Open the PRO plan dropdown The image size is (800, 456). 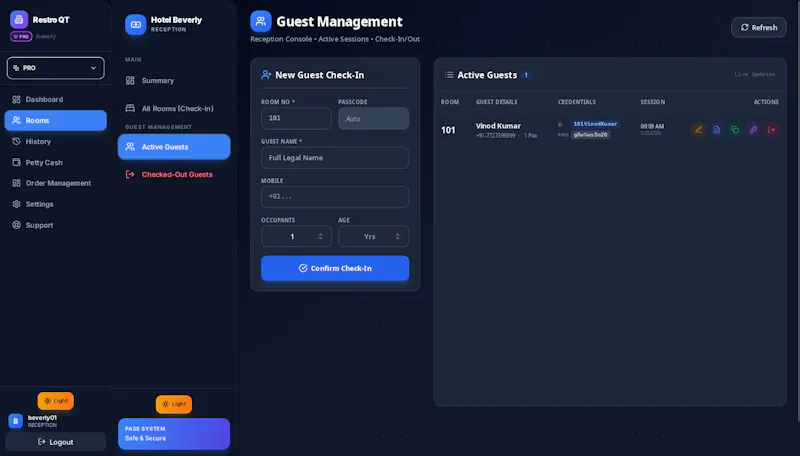56,68
